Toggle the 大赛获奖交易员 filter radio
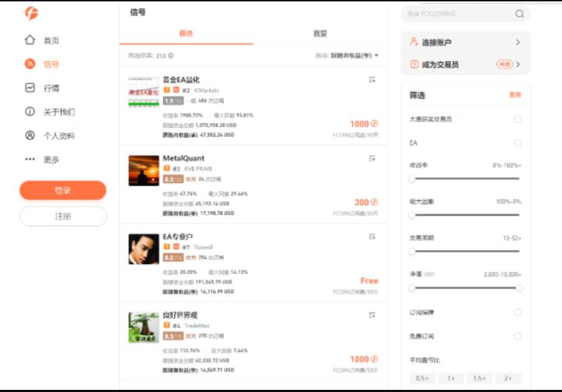The height and width of the screenshot is (392, 562). pyautogui.click(x=517, y=119)
